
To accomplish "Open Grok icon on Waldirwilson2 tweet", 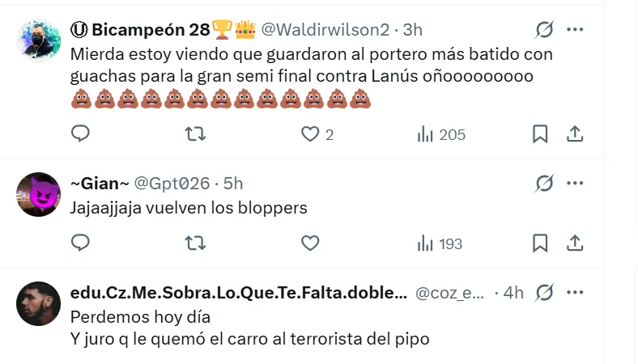I will click(x=544, y=30).
